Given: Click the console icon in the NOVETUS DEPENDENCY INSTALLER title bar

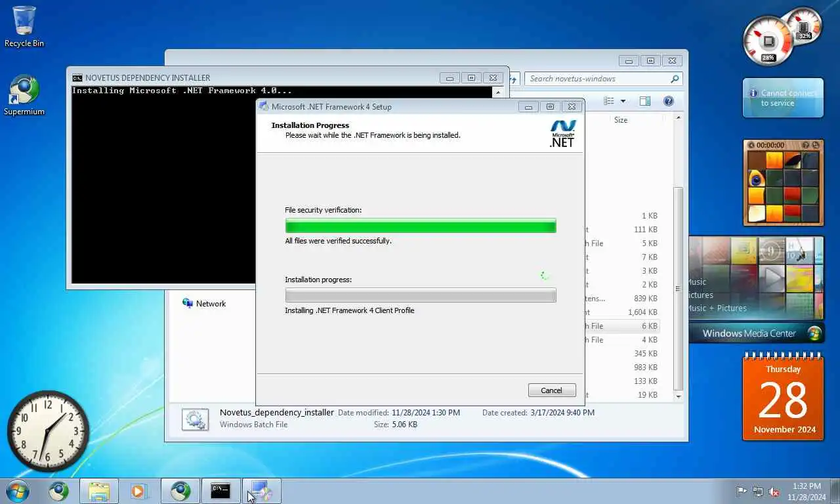Looking at the screenshot, I should coord(77,77).
